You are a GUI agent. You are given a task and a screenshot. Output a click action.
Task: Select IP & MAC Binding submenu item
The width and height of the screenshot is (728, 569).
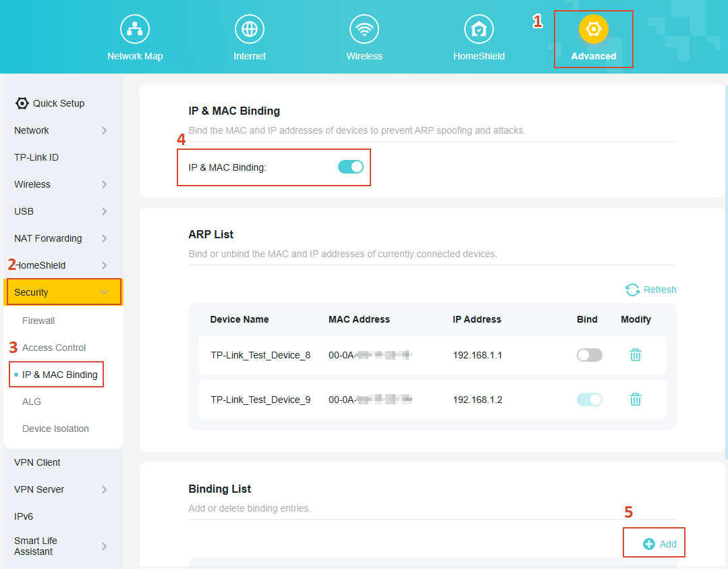pos(60,375)
